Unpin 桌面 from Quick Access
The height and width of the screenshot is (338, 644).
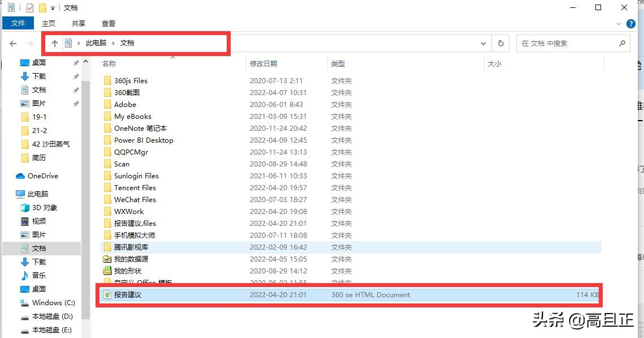76,62
